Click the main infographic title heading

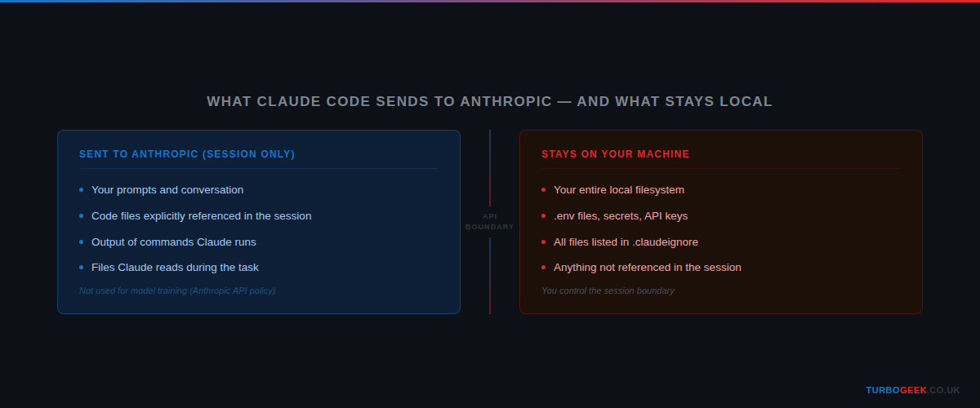489,101
